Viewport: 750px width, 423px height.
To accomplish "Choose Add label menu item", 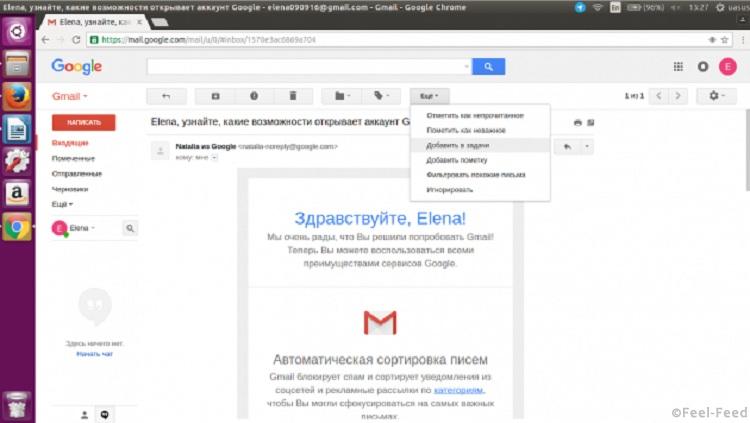I will (480, 160).
